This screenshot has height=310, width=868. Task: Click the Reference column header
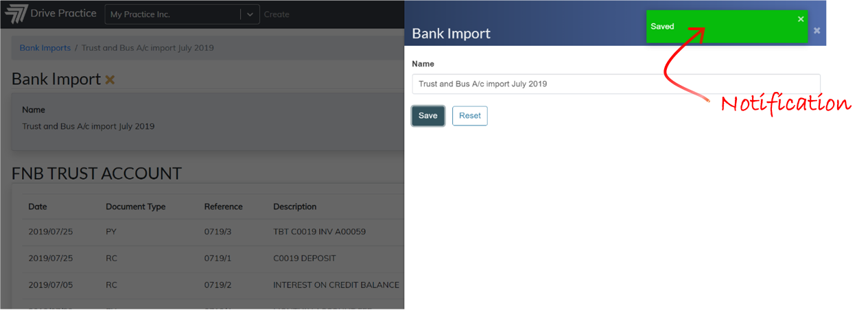pos(224,206)
